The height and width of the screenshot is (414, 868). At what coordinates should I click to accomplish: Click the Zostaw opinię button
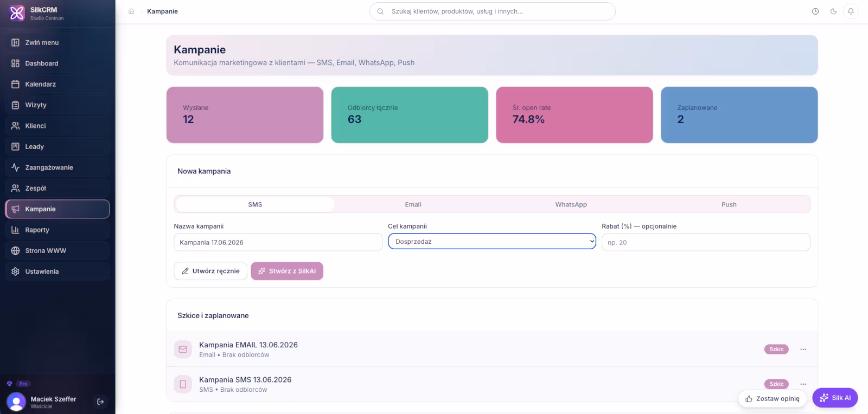click(x=772, y=398)
